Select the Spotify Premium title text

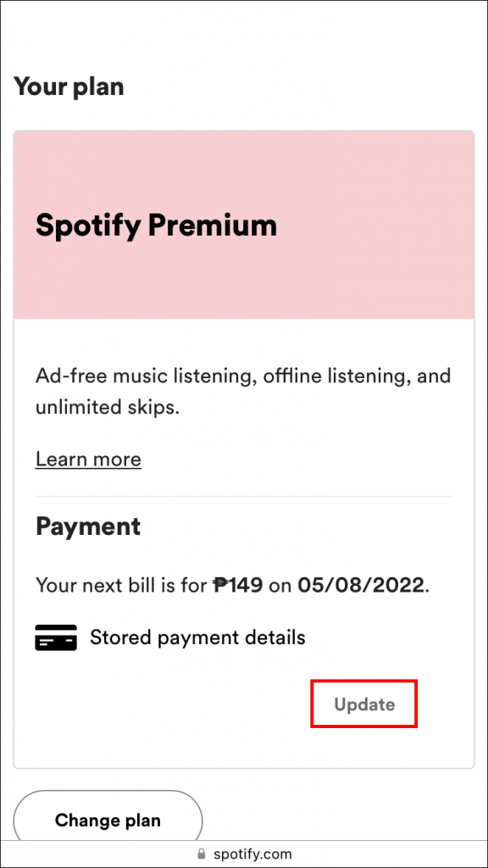click(156, 225)
